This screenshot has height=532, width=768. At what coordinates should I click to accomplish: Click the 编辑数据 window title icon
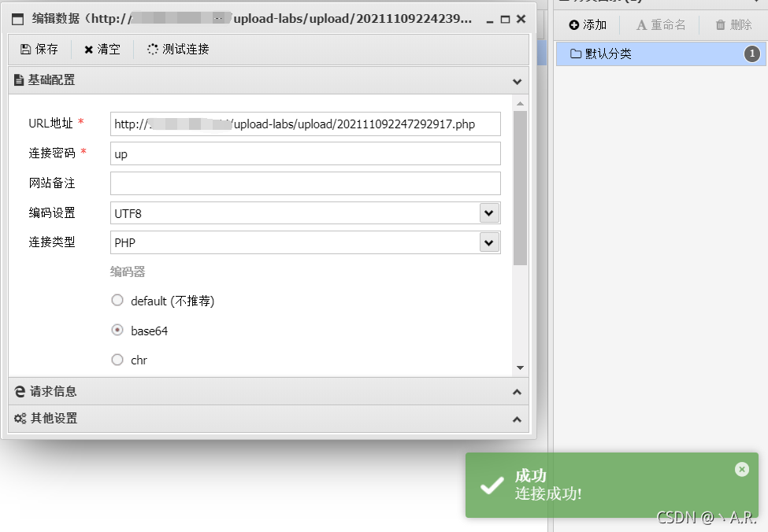(17, 20)
